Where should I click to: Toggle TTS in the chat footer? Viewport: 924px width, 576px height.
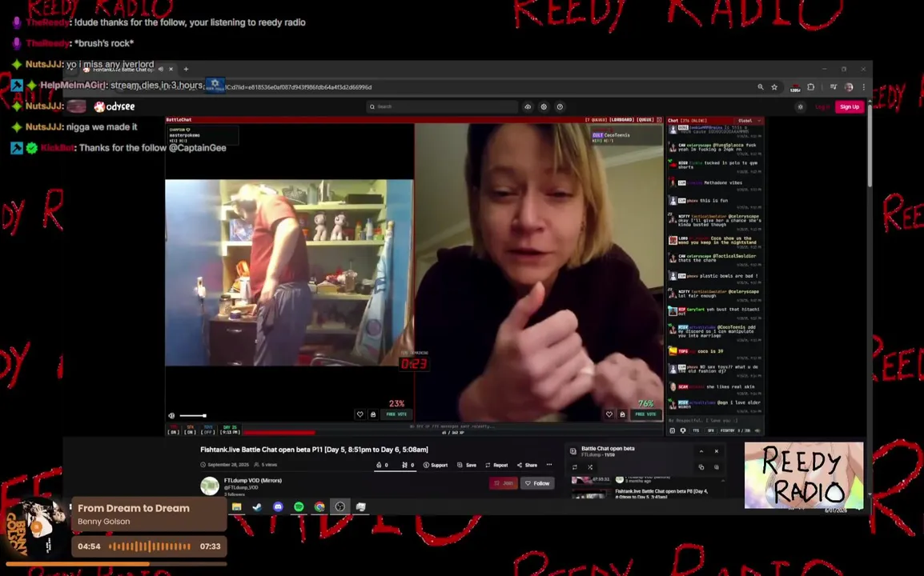696,430
